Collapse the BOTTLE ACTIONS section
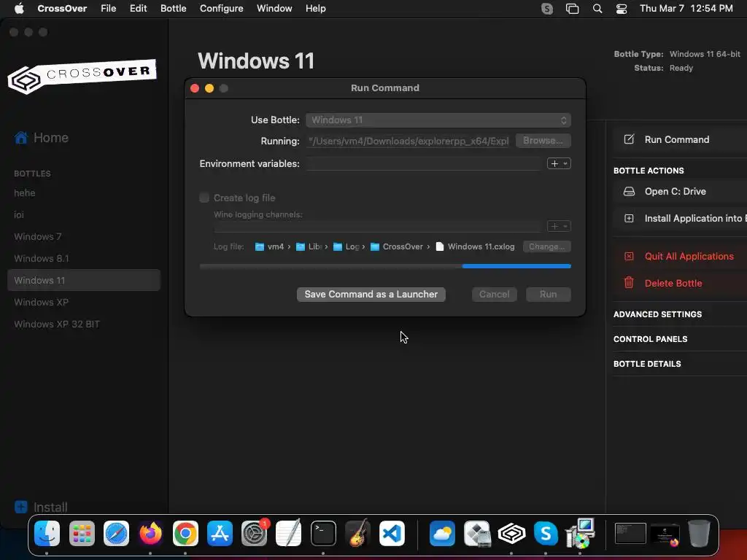 pos(649,171)
